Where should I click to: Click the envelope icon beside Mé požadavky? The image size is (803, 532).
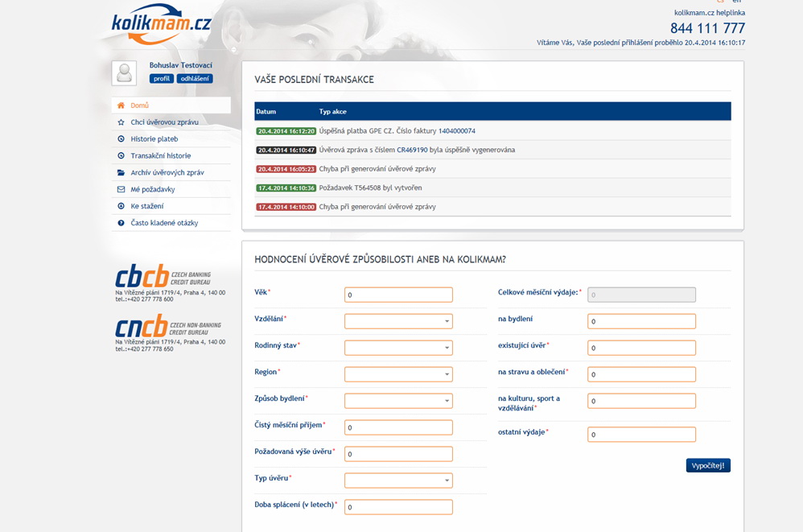point(121,189)
